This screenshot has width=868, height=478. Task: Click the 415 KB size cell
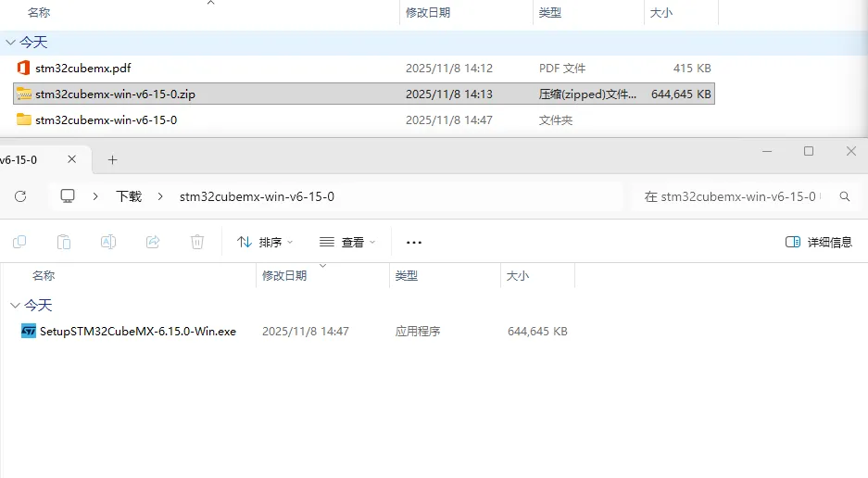692,69
